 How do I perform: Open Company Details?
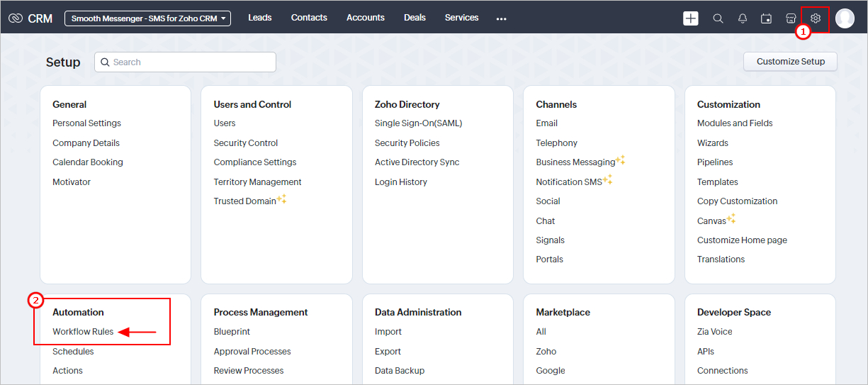pyautogui.click(x=86, y=143)
